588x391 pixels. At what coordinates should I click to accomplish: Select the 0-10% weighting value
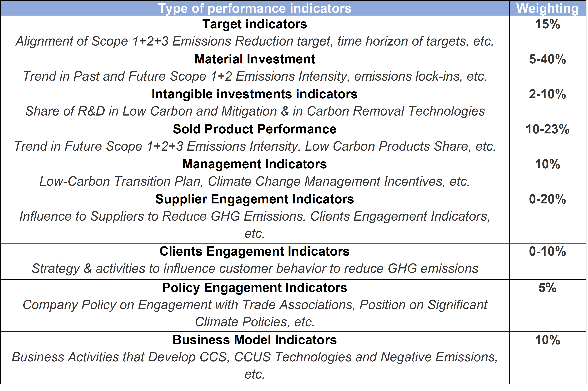(547, 251)
